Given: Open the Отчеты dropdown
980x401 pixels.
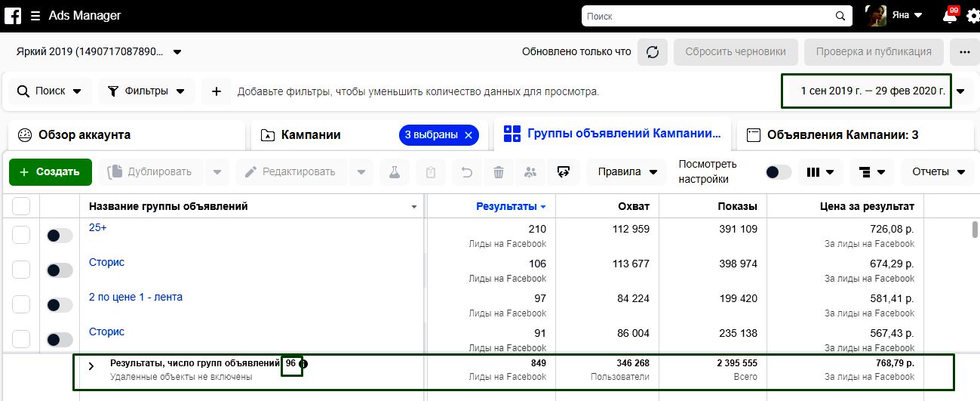Looking at the screenshot, I should click(938, 172).
